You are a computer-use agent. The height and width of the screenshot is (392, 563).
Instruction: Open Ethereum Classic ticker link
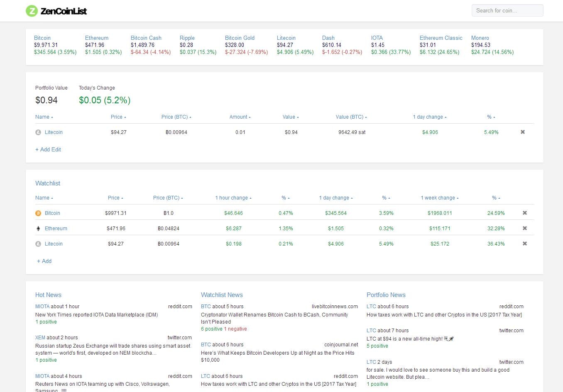click(441, 38)
